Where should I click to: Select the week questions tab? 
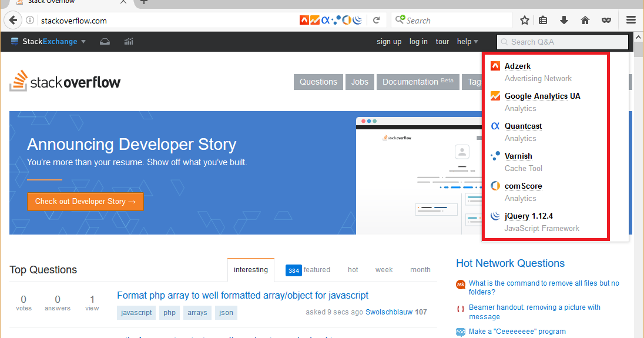point(384,270)
